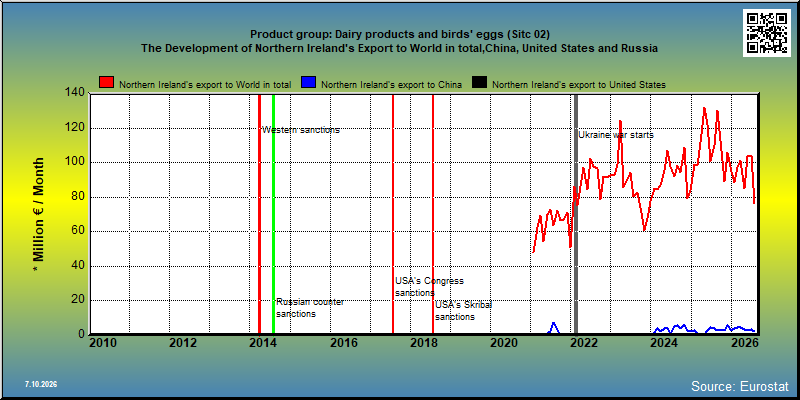Click the 'Russian counter sanctions' annotation
The height and width of the screenshot is (400, 800).
(x=310, y=308)
